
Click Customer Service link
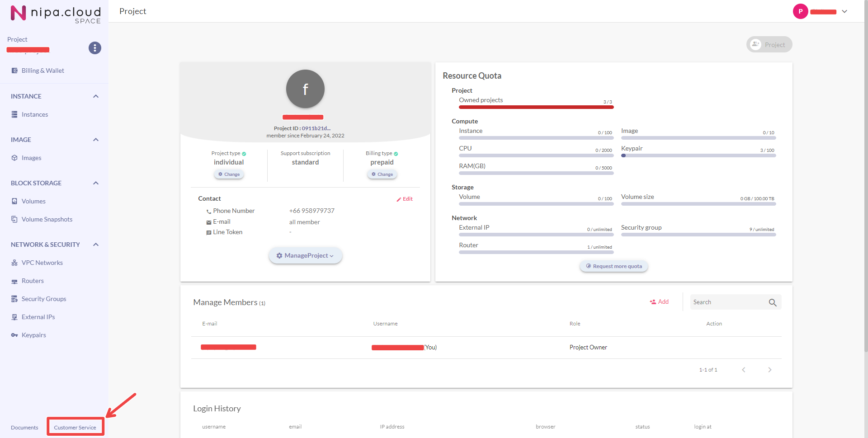[x=75, y=428]
